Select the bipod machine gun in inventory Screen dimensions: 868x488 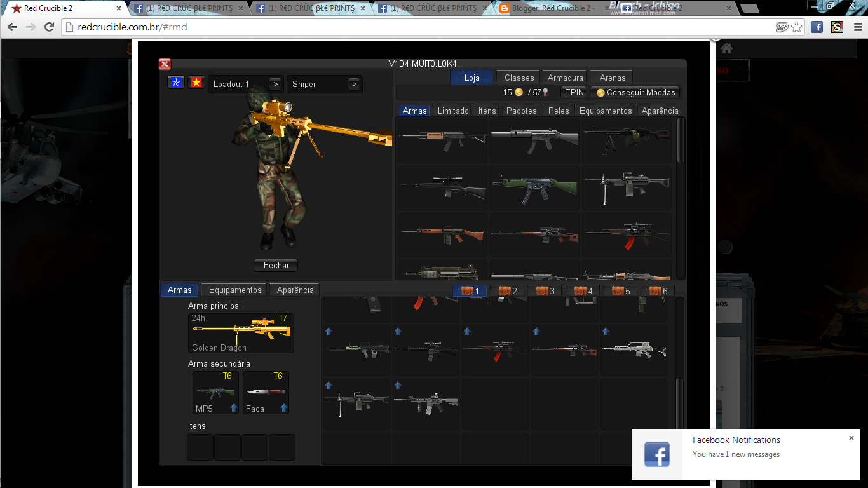click(356, 404)
